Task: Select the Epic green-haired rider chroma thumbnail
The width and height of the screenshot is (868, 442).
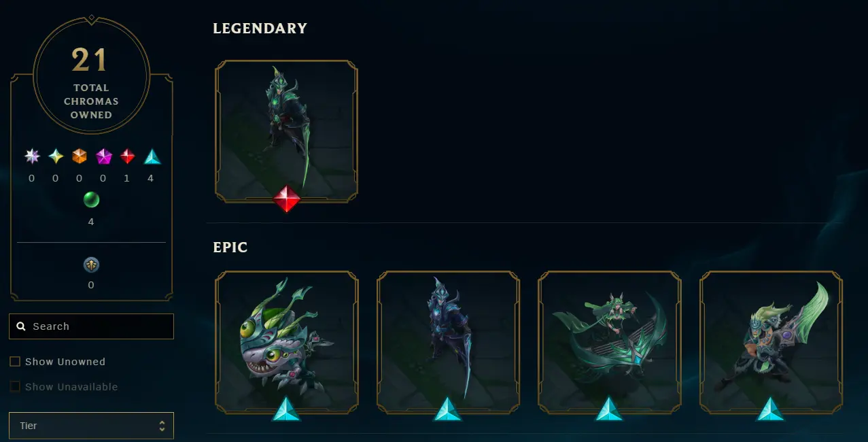Action: 771,342
